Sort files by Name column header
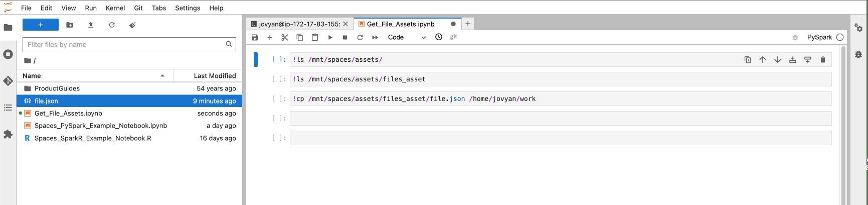Screen dimensions: 868x205 32,76
